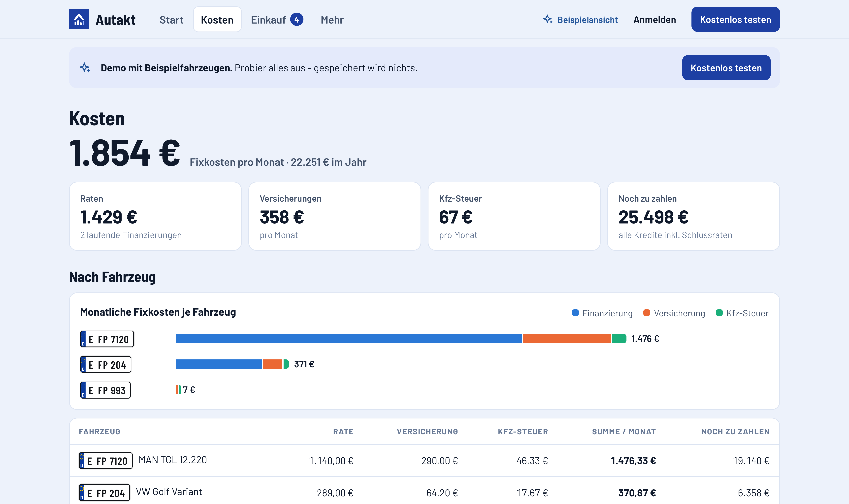849x504 pixels.
Task: Click the Autakt house logo icon
Action: pyautogui.click(x=79, y=19)
